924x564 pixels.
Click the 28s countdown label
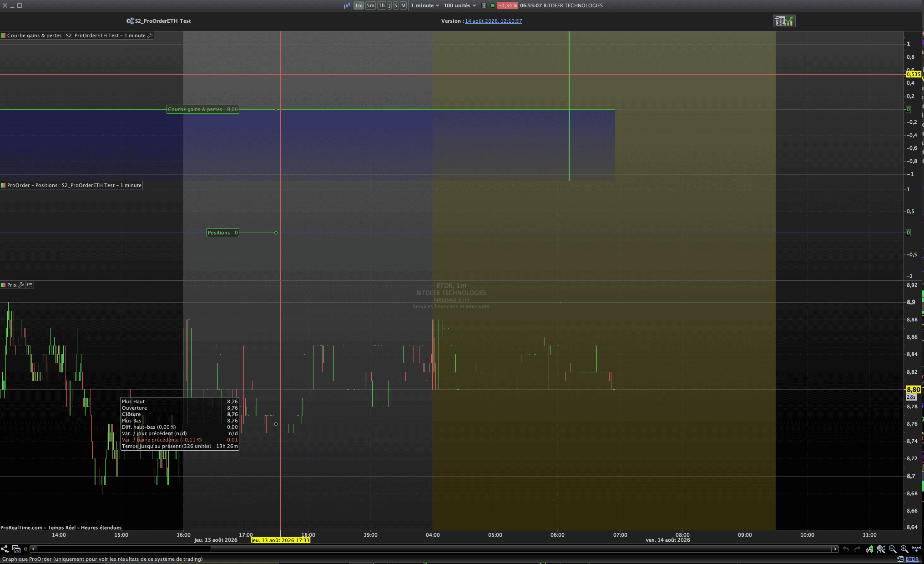[911, 397]
